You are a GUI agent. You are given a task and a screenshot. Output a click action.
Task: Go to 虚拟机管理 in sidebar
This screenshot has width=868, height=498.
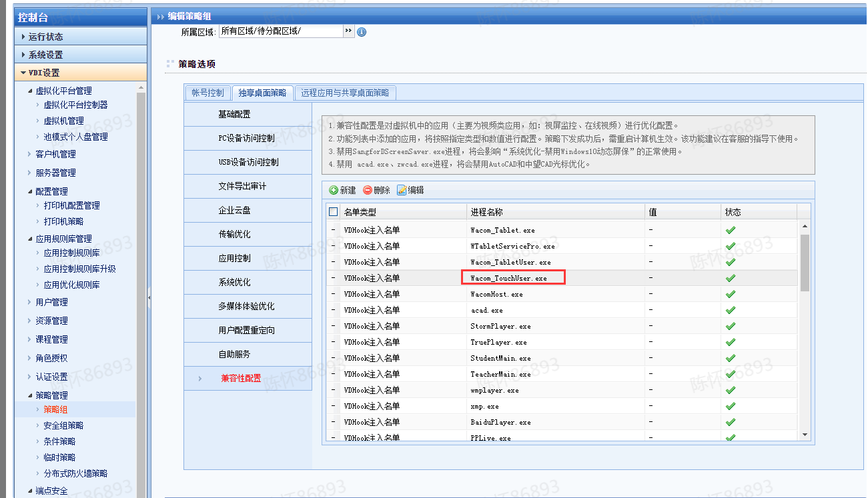[x=63, y=121]
